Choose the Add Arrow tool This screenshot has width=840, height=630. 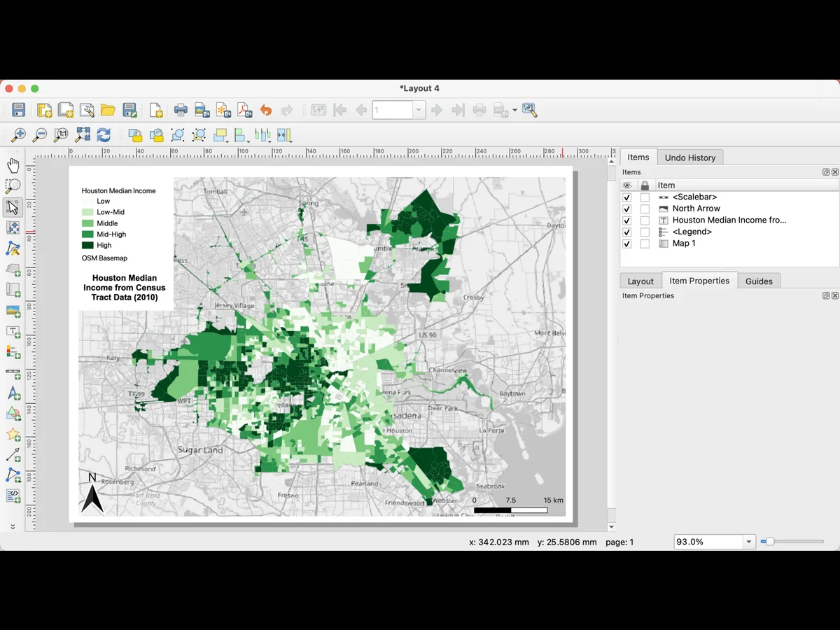(x=13, y=456)
